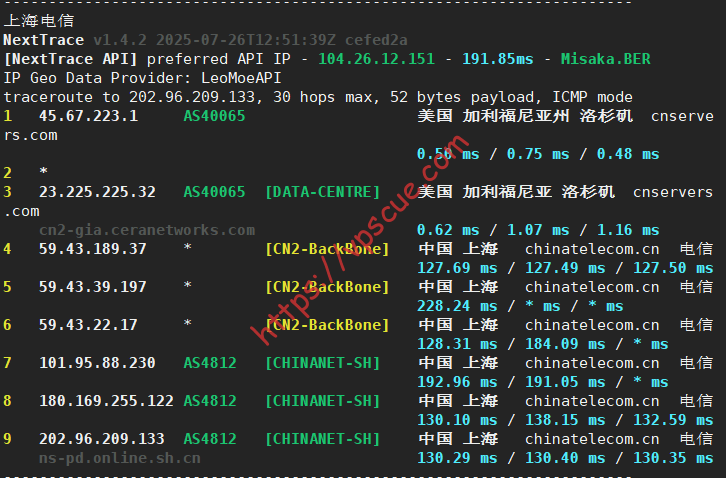Viewport: 726px width, 478px height.
Task: Click hop 6 IP address 59.43.22.17
Action: pos(88,325)
